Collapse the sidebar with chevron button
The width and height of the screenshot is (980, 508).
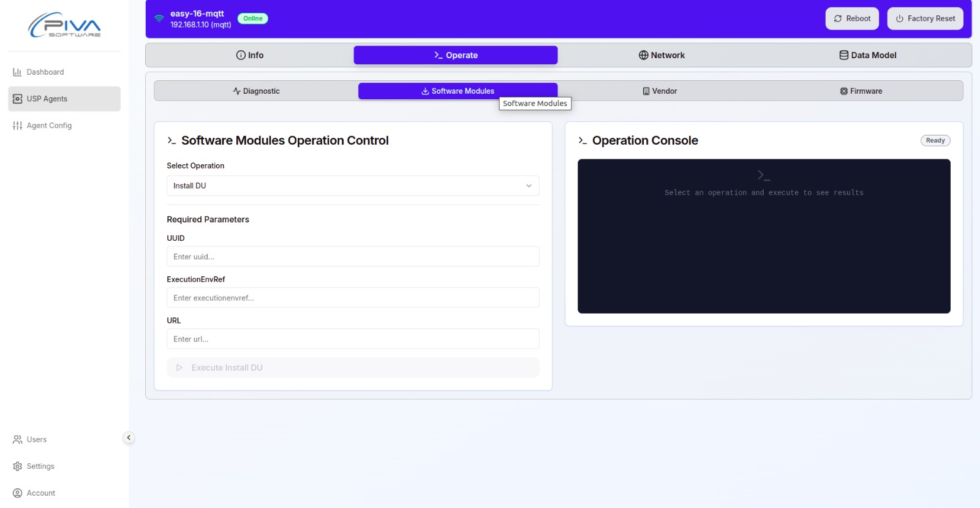tap(129, 438)
